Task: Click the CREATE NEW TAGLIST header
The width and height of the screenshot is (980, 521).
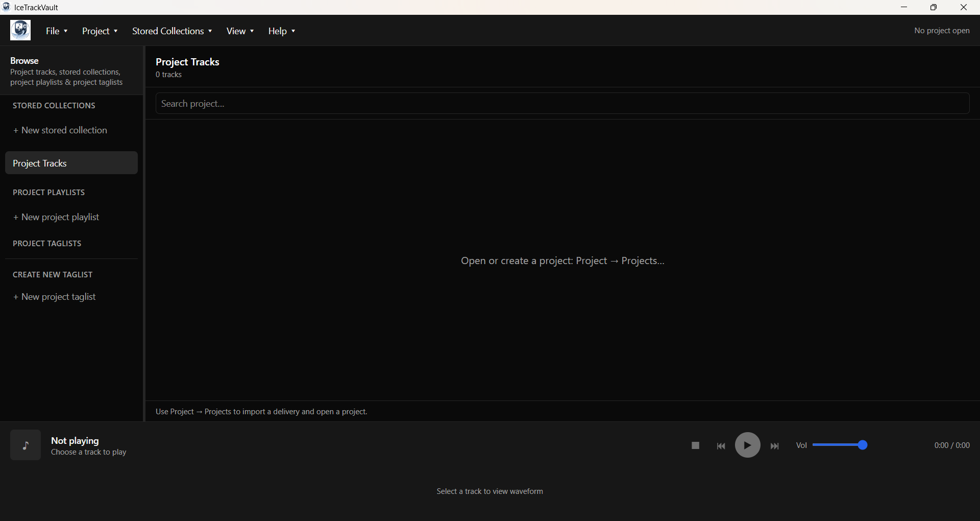Action: pyautogui.click(x=53, y=275)
